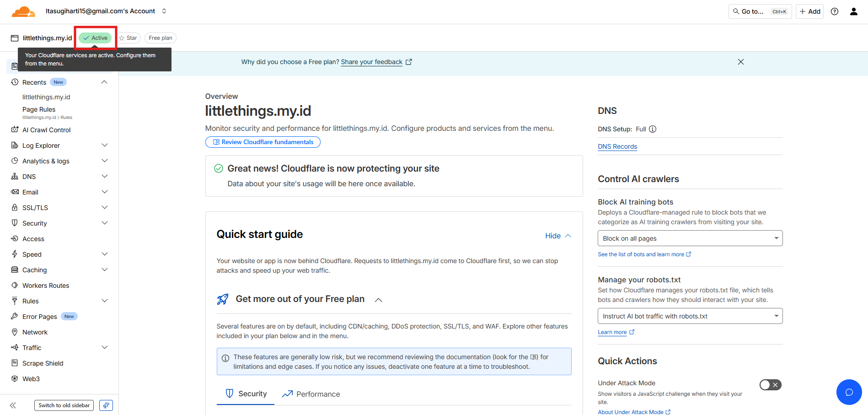Open the user profile icon
Screen dimensions: 868x415
(854, 11)
